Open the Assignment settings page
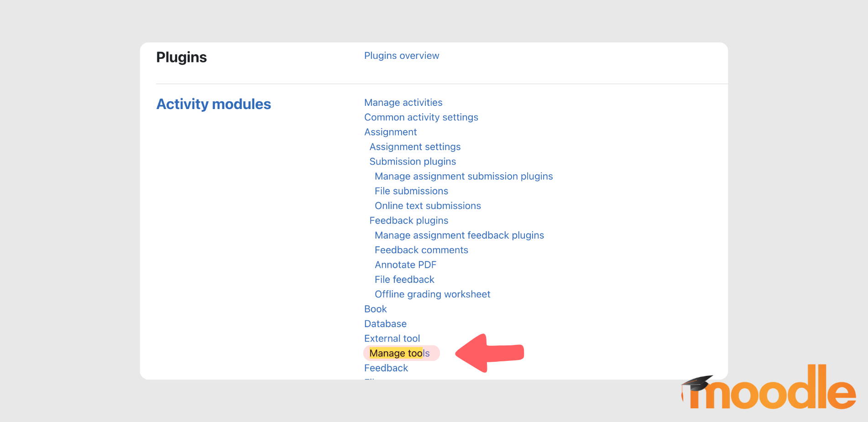 click(x=414, y=146)
